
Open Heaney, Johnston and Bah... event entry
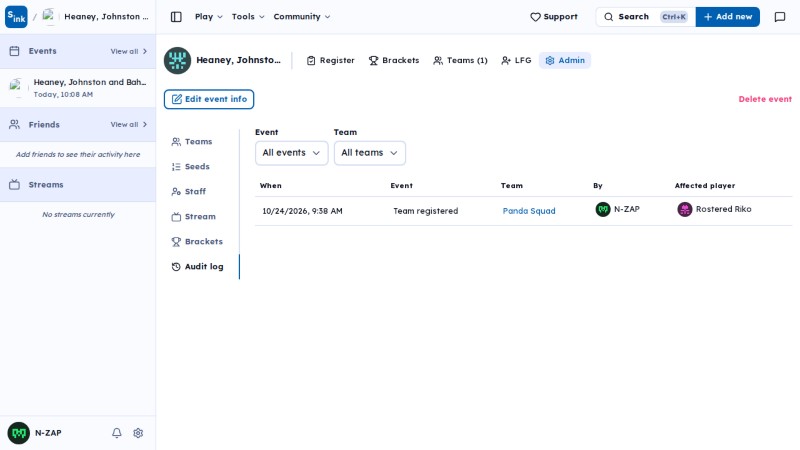point(78,88)
